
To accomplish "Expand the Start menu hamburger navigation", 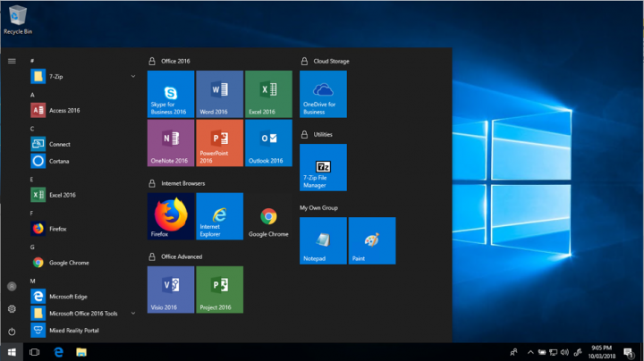I will point(12,61).
